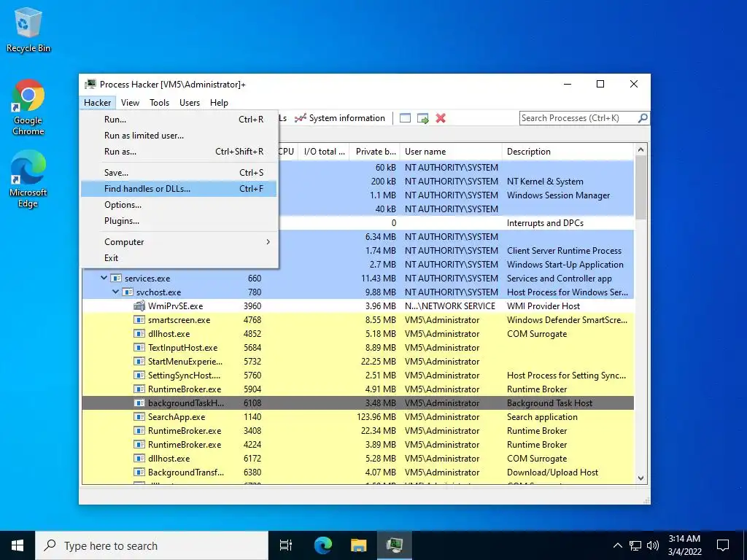Click the find window and thread icon
This screenshot has height=560, width=747.
click(422, 118)
